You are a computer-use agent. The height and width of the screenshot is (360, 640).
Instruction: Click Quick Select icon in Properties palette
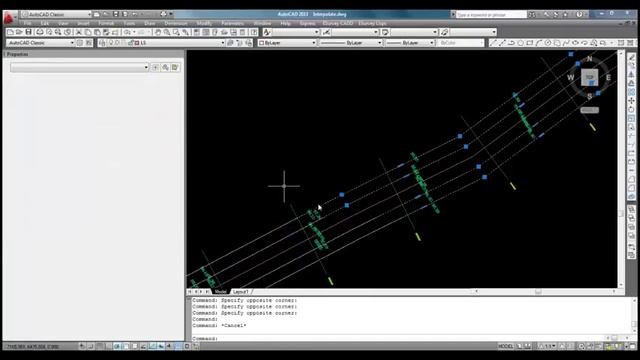click(175, 67)
